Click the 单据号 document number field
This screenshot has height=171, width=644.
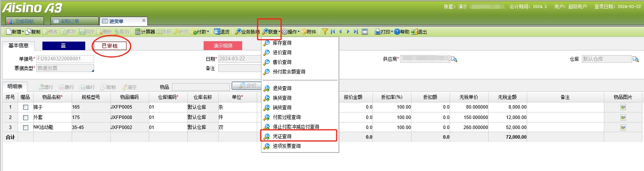pyautogui.click(x=65, y=59)
